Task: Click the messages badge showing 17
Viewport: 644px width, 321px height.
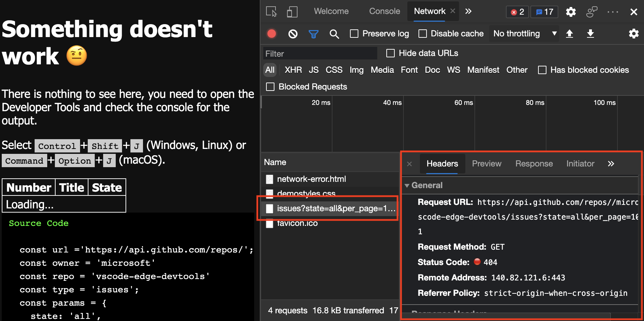Action: (x=544, y=12)
